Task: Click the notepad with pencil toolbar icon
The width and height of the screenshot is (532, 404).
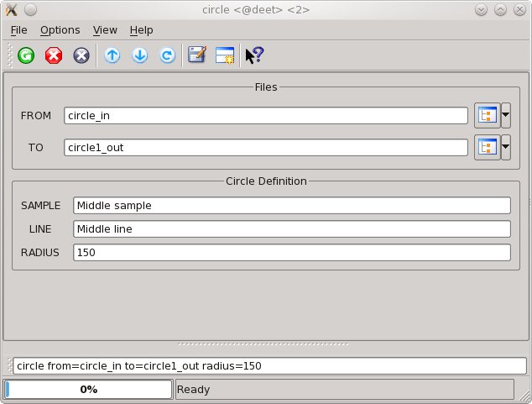Action: [197, 55]
